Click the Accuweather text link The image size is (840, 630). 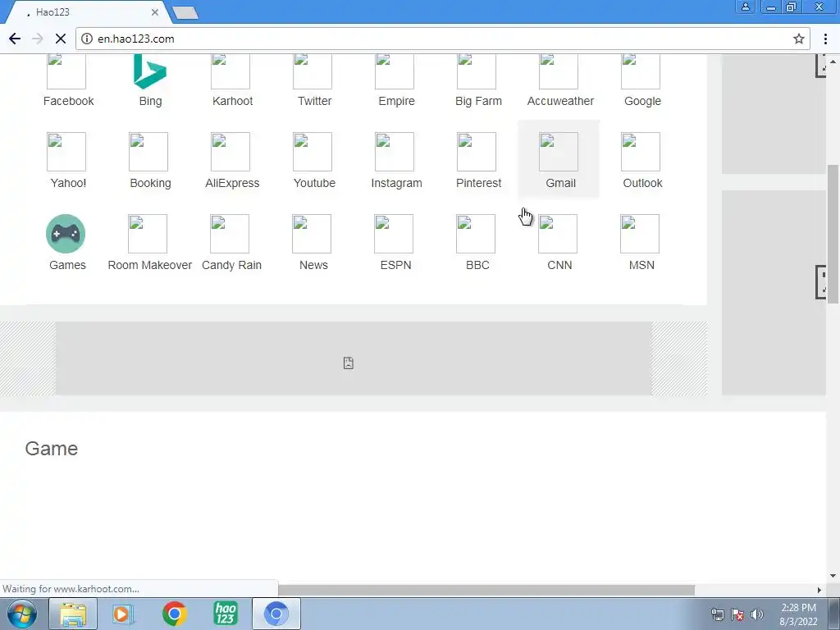coord(560,101)
